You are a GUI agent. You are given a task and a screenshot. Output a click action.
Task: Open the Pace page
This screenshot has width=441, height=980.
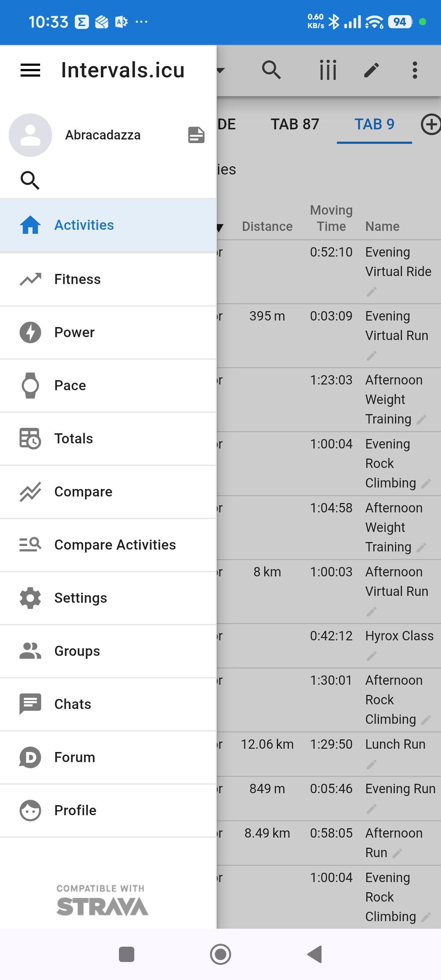coord(70,385)
